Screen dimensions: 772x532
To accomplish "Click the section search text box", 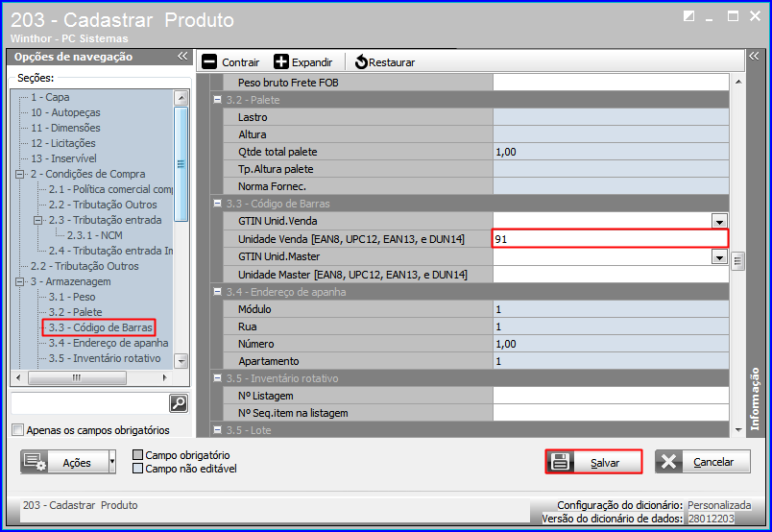I will point(89,403).
